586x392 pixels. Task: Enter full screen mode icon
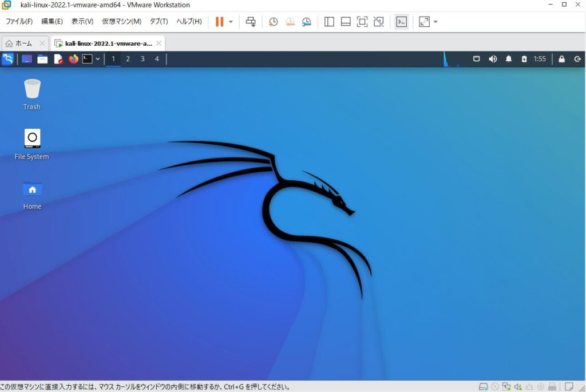click(362, 22)
